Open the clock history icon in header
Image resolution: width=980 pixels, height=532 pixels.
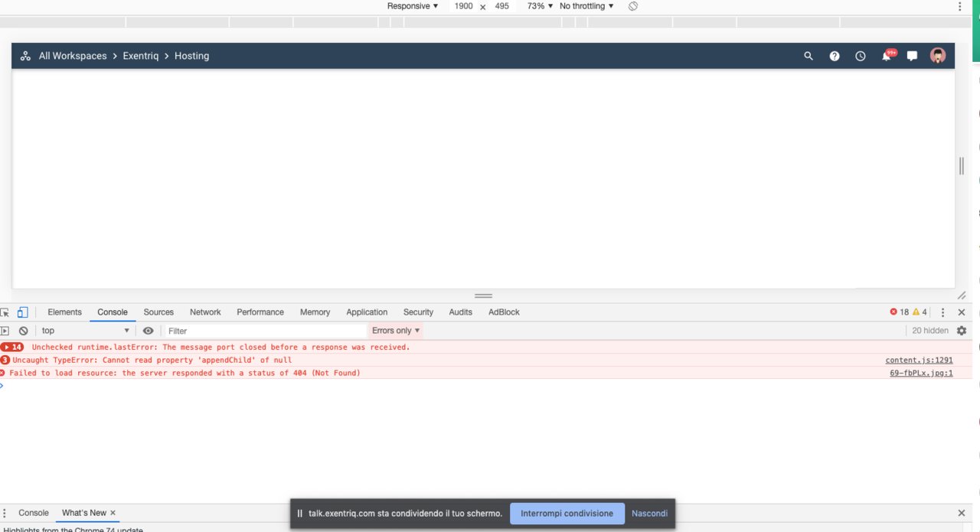pyautogui.click(x=861, y=56)
